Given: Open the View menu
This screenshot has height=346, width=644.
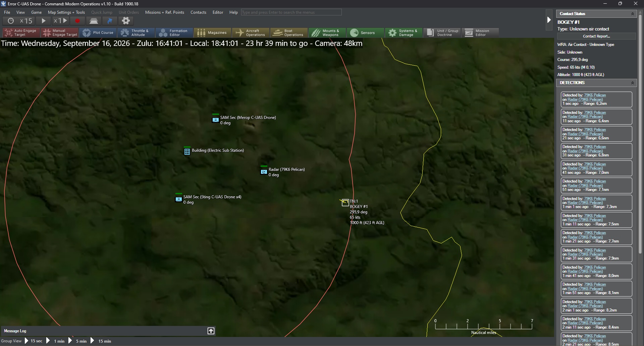Looking at the screenshot, I should point(21,12).
